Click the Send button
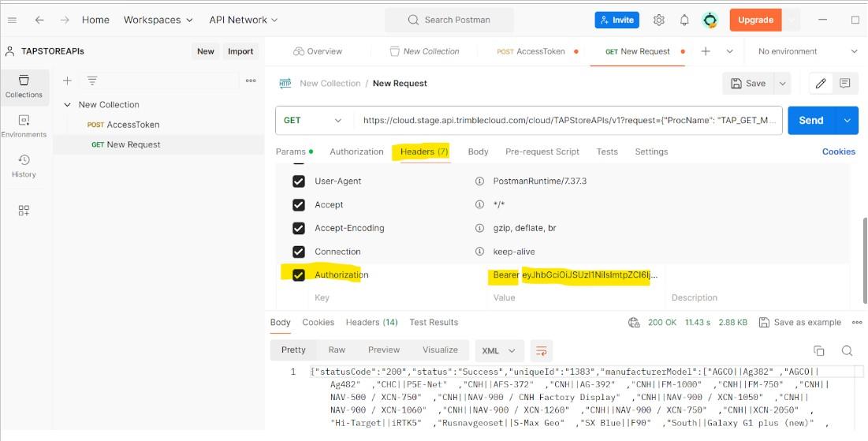 811,120
